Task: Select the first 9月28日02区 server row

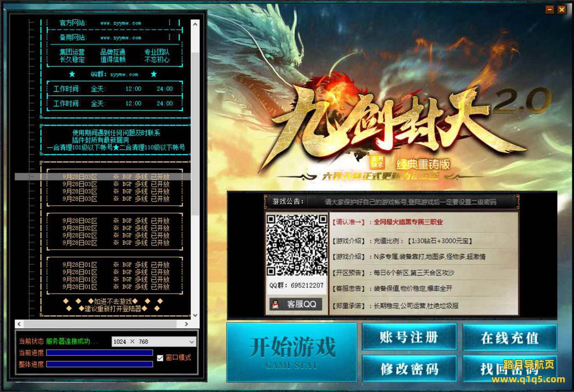Action: 116,221
